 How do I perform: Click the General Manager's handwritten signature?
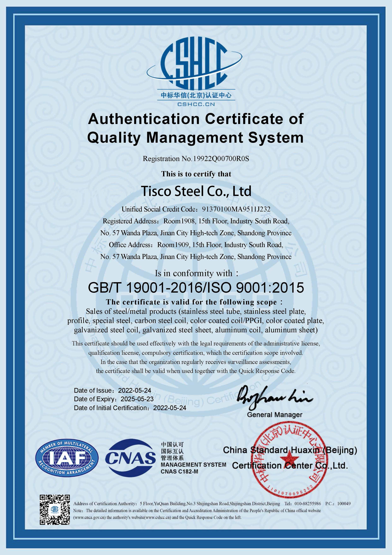[x=275, y=398]
